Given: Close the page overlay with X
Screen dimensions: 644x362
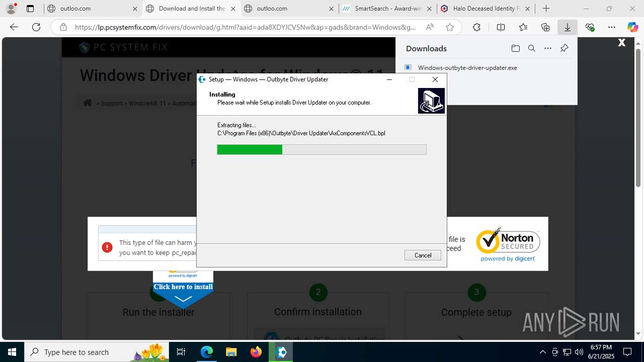Looking at the screenshot, I should coord(622,43).
